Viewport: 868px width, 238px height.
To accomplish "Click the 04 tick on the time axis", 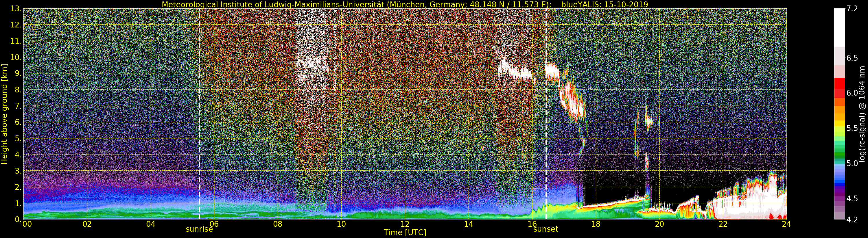I will pos(151,224).
